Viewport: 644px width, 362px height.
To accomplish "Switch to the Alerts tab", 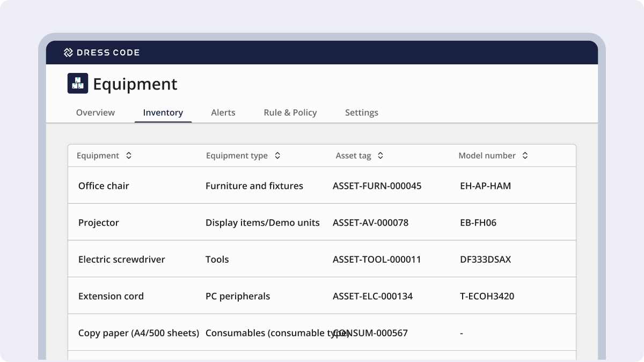I will point(223,113).
